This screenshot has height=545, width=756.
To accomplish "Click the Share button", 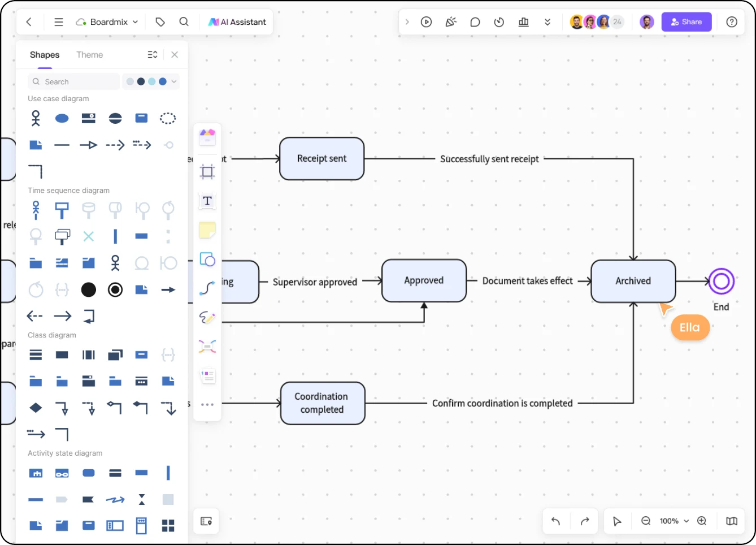I will 687,22.
